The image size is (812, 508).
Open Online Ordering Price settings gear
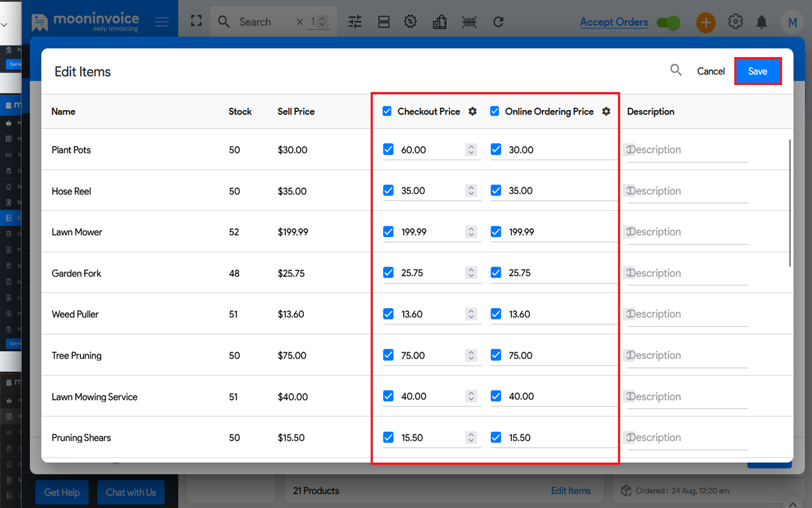(x=606, y=111)
